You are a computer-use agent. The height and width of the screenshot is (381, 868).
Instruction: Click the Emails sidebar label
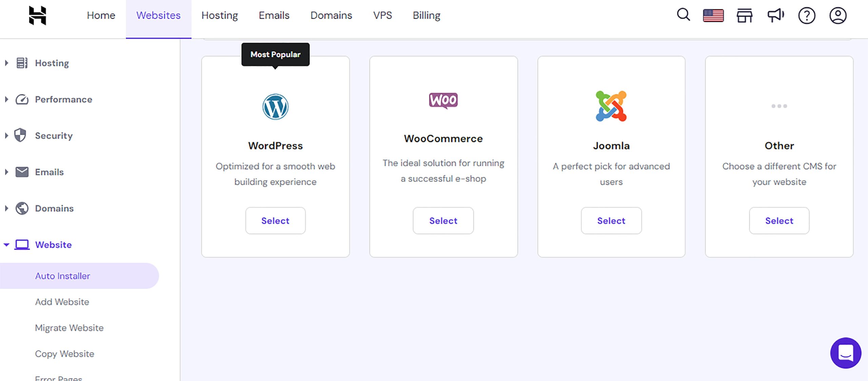[49, 172]
